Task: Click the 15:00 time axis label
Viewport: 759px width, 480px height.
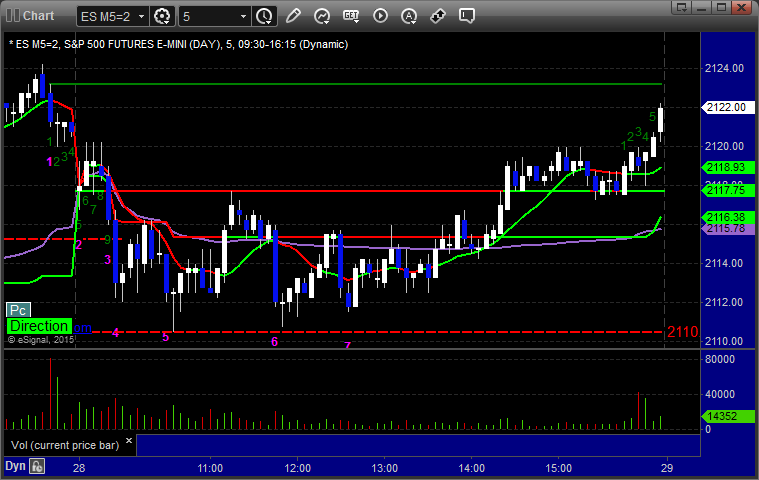Action: point(559,468)
